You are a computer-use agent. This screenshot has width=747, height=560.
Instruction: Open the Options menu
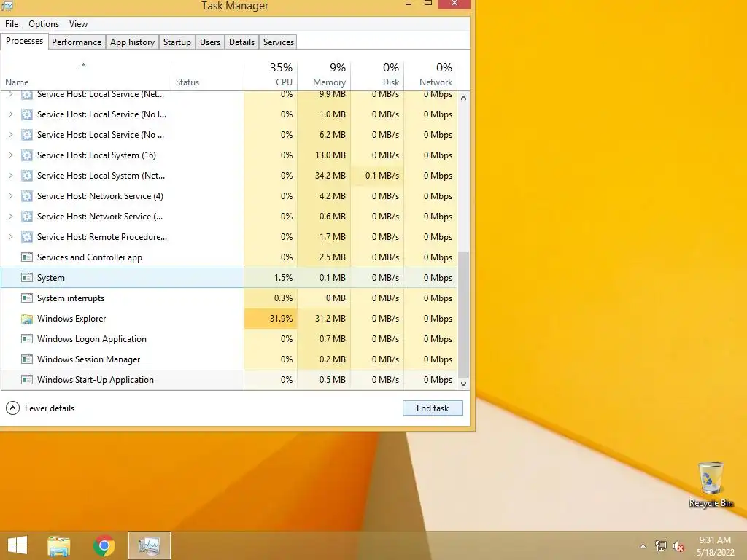tap(44, 24)
